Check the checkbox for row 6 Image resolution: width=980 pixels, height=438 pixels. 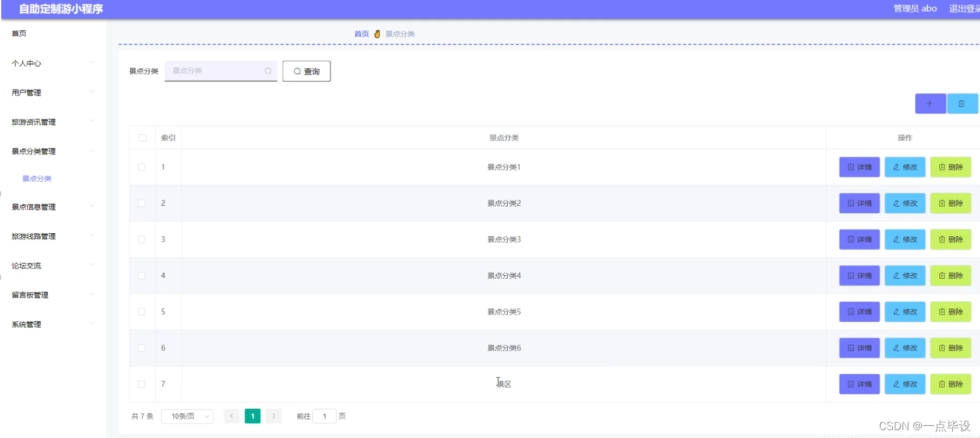tap(142, 348)
